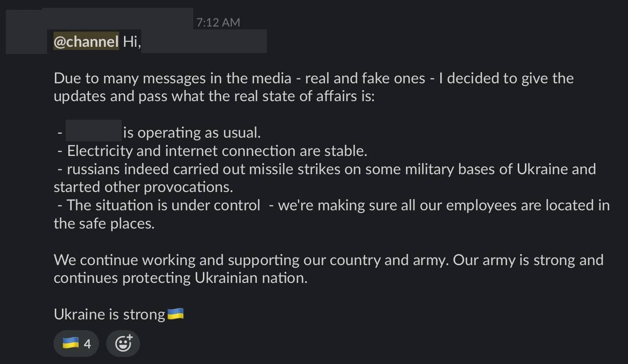Click the words 'started other provocations.'
This screenshot has height=364, width=628.
(143, 187)
